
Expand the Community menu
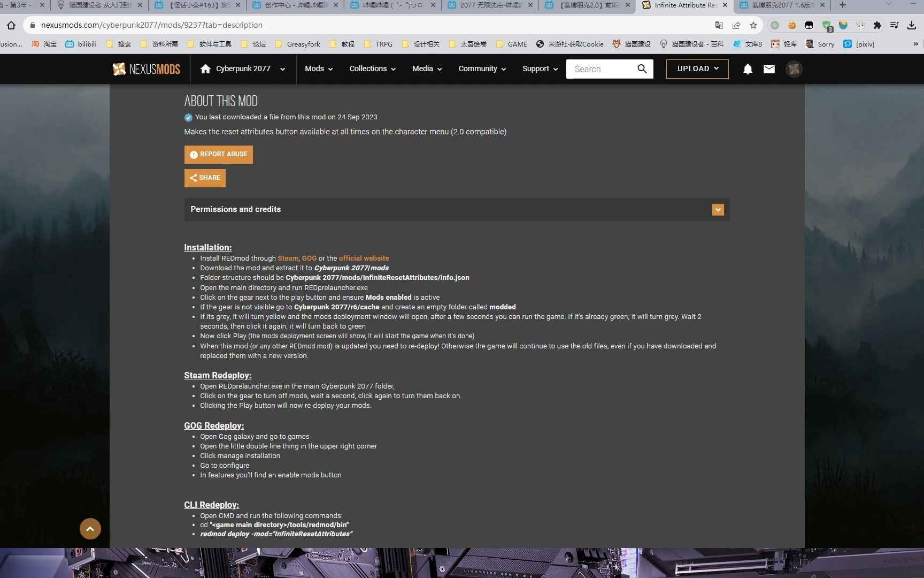point(482,69)
